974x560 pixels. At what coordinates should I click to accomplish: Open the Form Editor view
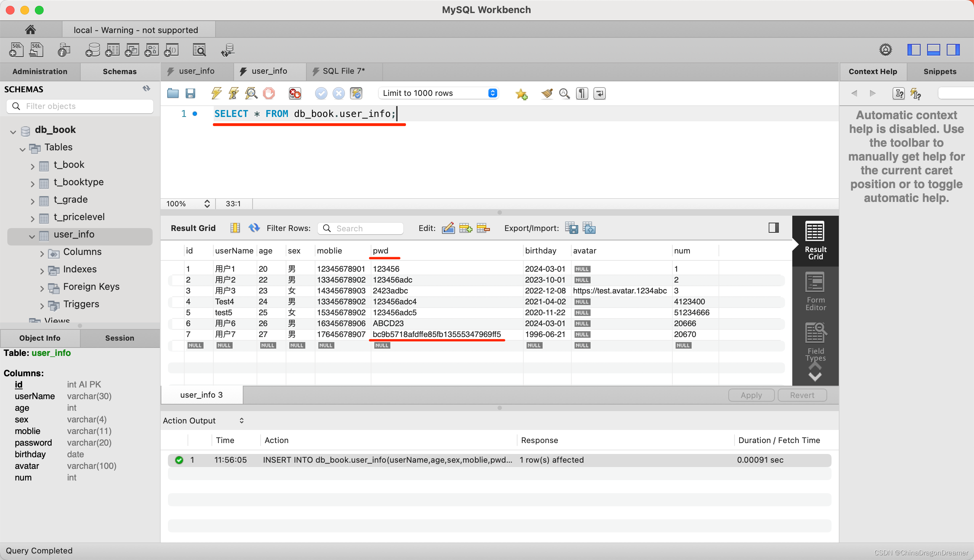815,292
